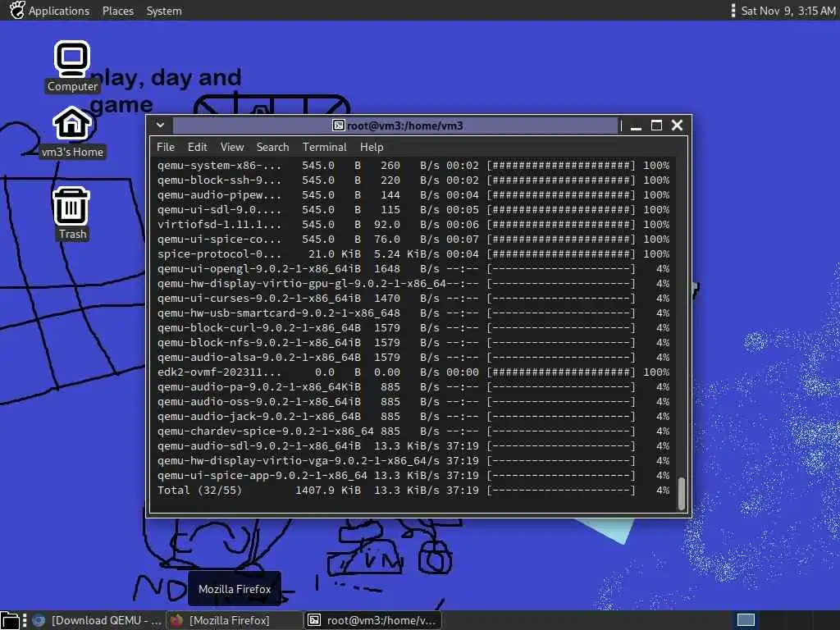The image size is (840, 630).
Task: Click the browser icon beside Download QEMU
Action: click(39, 620)
